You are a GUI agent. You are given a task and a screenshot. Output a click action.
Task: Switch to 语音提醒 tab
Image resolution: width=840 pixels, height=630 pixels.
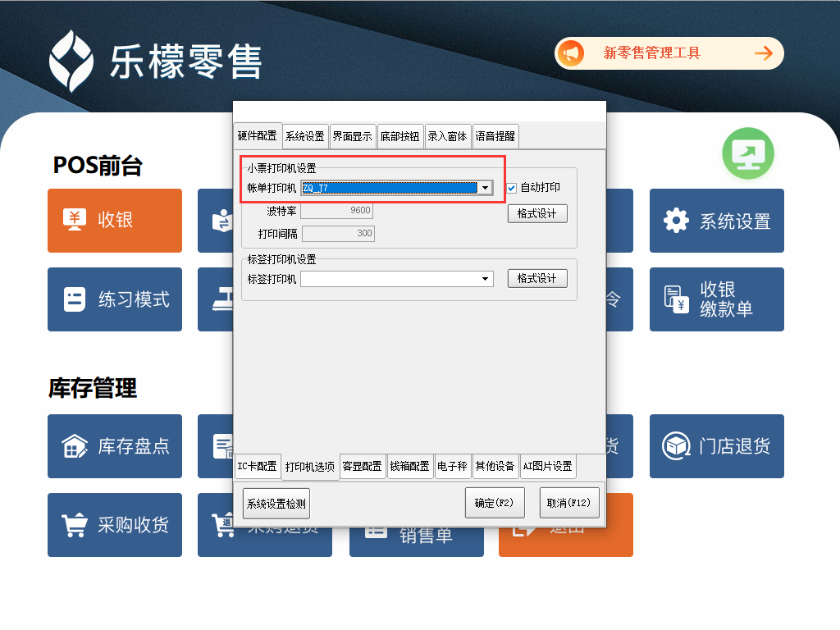tap(495, 136)
